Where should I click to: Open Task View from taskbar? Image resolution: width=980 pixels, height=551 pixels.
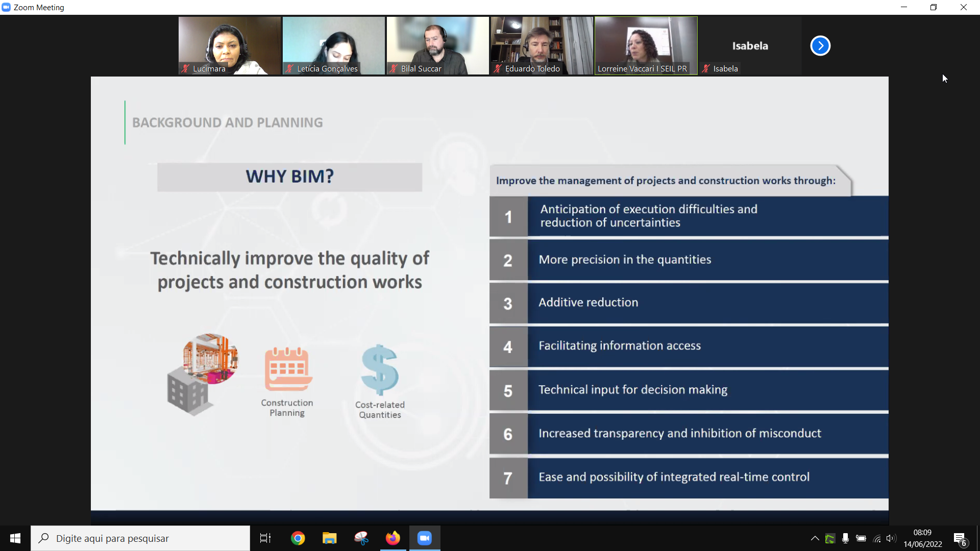[x=265, y=538]
